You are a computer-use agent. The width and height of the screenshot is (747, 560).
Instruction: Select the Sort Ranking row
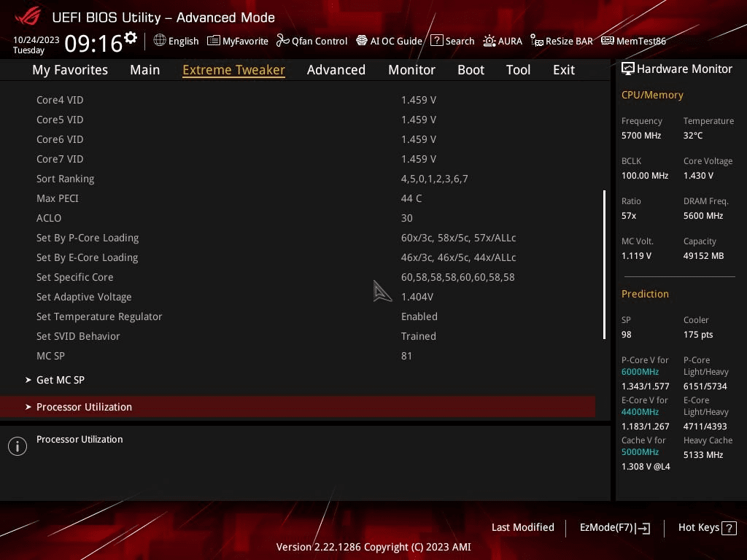tap(298, 179)
